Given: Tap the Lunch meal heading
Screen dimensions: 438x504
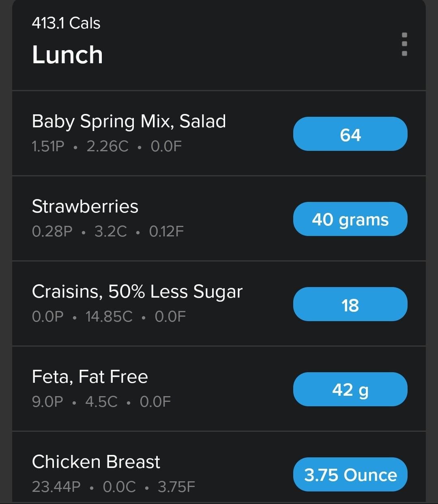Looking at the screenshot, I should click(x=67, y=55).
